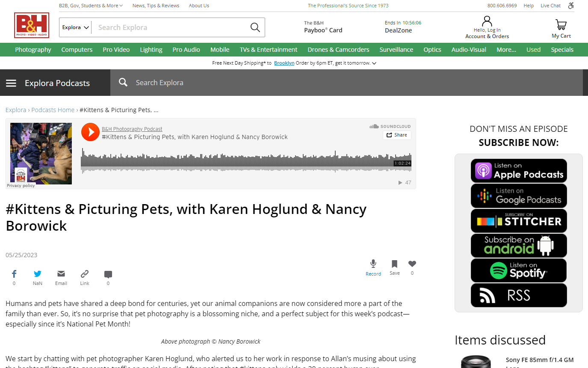The height and width of the screenshot is (368, 588).
Task: Subscribe on Stitcher badge
Action: coord(519,221)
